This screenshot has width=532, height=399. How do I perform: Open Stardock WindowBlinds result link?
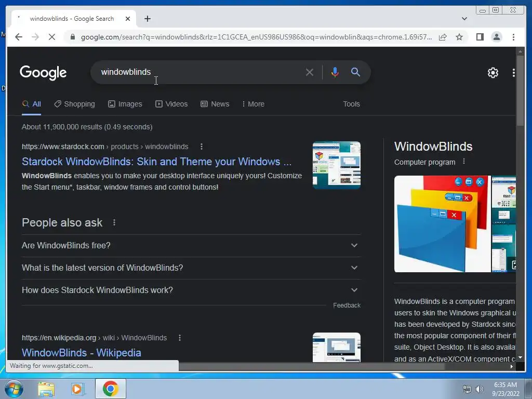156,162
